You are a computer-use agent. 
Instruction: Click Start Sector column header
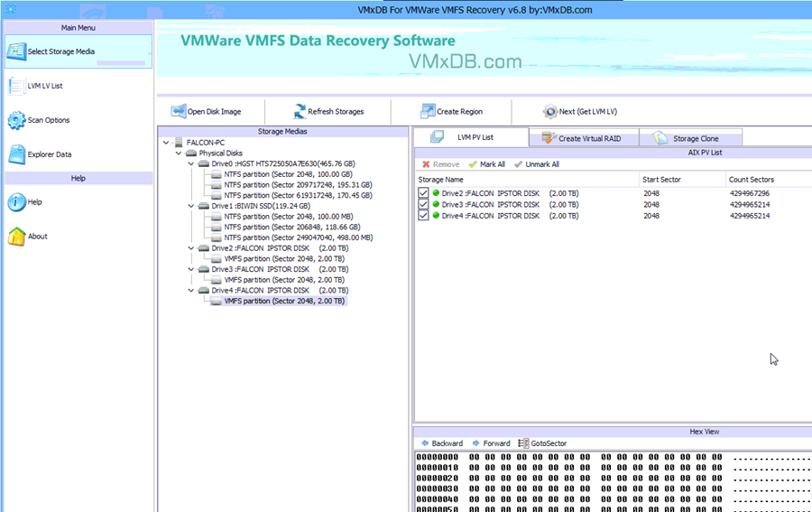coord(683,180)
